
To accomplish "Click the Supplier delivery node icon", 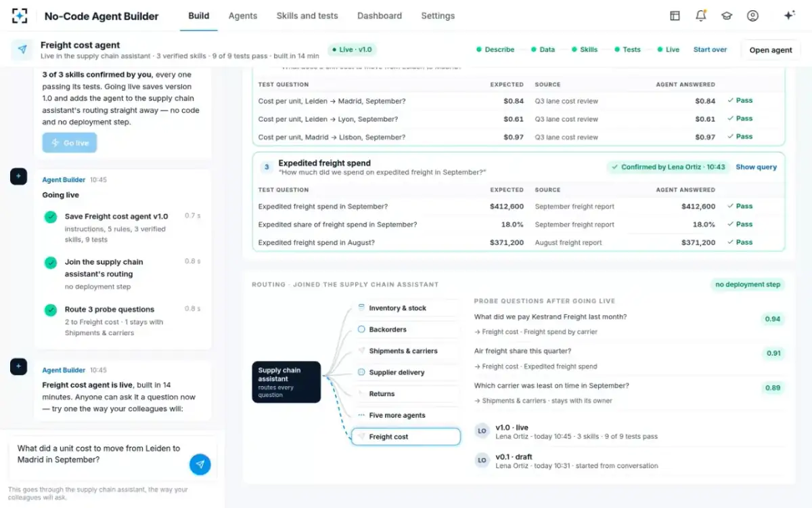I will [x=362, y=372].
